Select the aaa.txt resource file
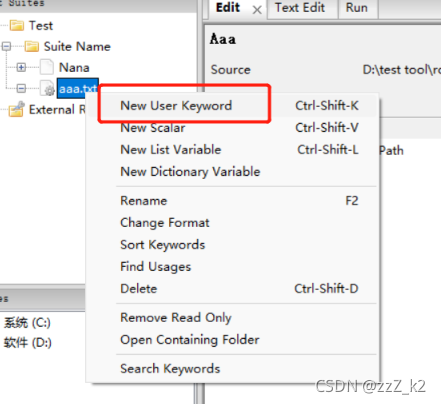Screen dimensions: 441x404 point(78,89)
